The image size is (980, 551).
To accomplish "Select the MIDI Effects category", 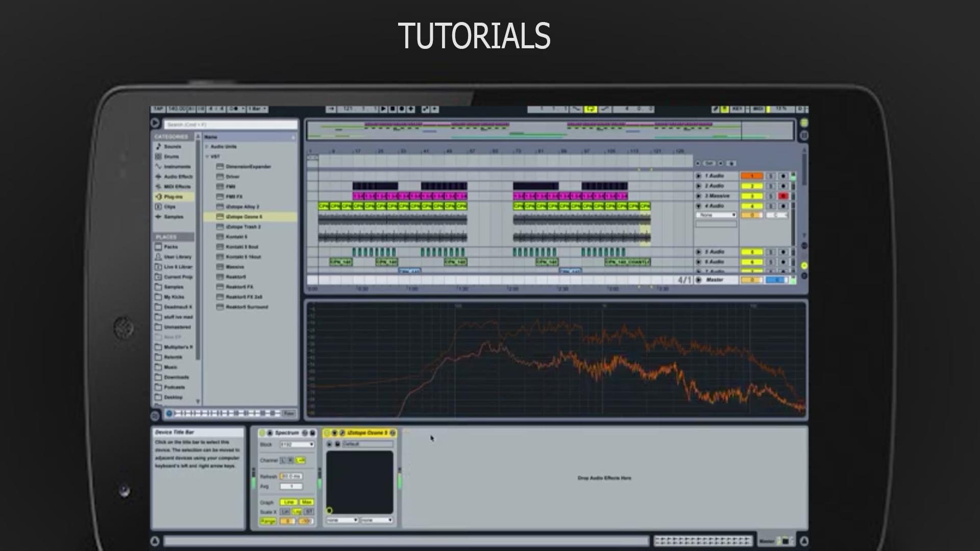I will click(x=173, y=187).
